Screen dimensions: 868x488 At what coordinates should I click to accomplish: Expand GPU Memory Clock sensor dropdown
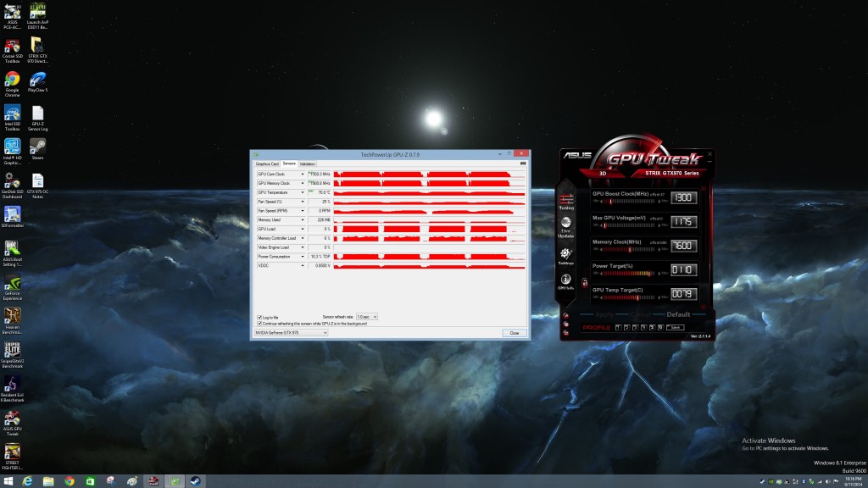click(303, 183)
